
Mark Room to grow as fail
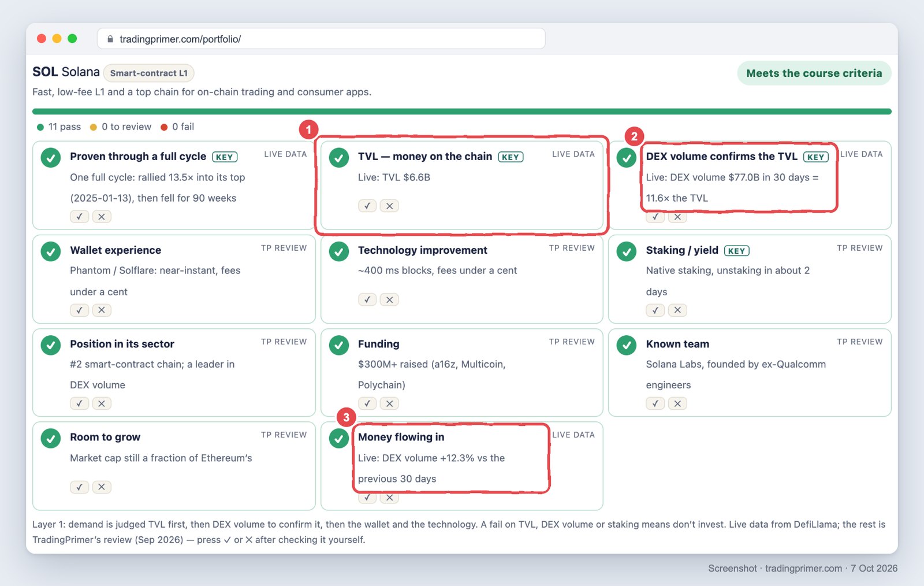coord(102,487)
